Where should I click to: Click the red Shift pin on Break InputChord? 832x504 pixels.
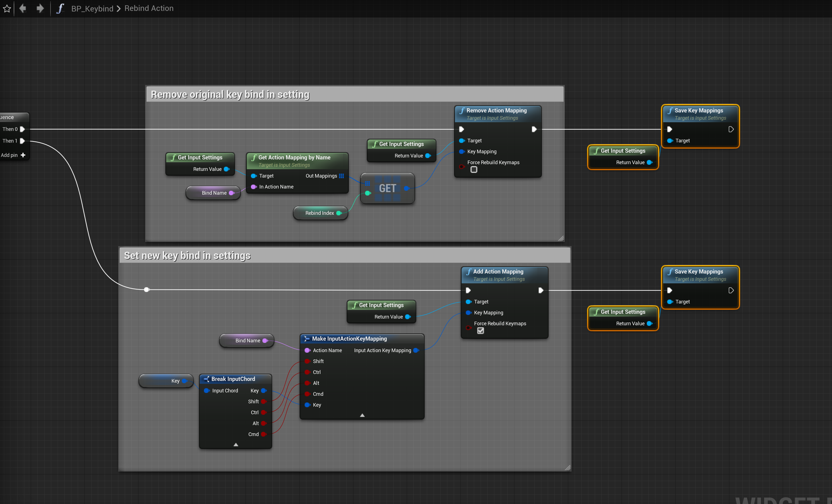pos(264,401)
